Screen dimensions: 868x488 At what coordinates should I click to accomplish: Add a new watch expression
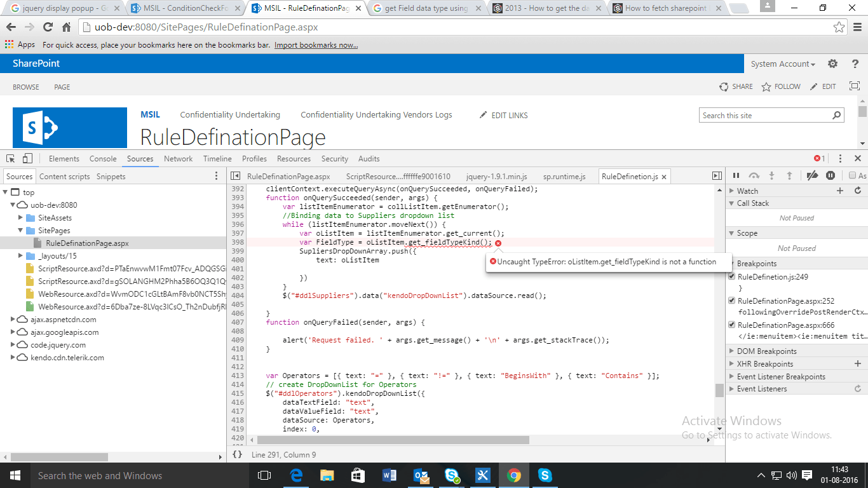coord(840,190)
